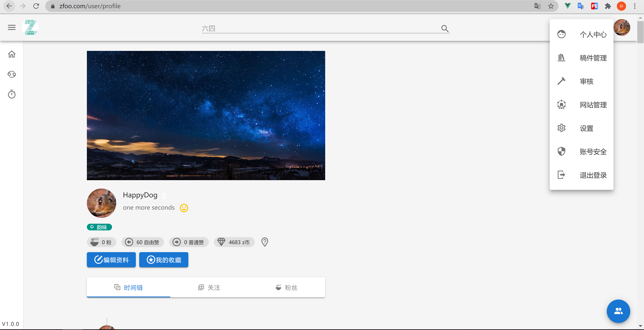
Task: Toggle the hamburger navigation menu
Action: (x=12, y=27)
